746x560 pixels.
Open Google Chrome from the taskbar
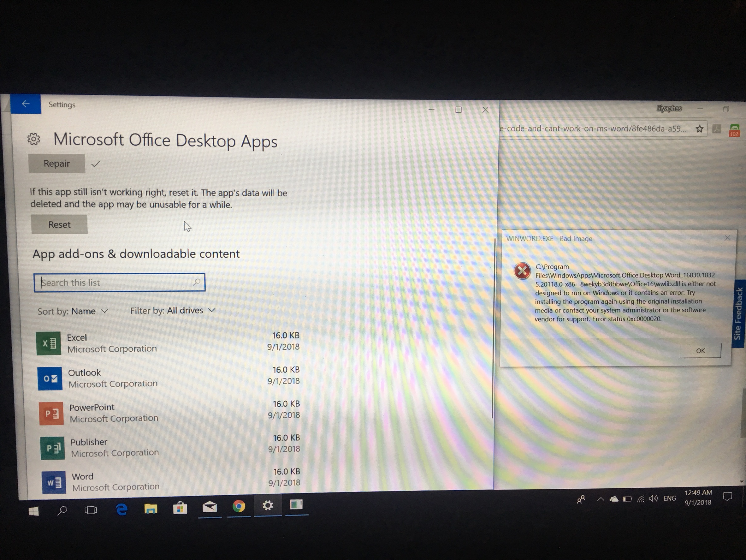click(239, 506)
